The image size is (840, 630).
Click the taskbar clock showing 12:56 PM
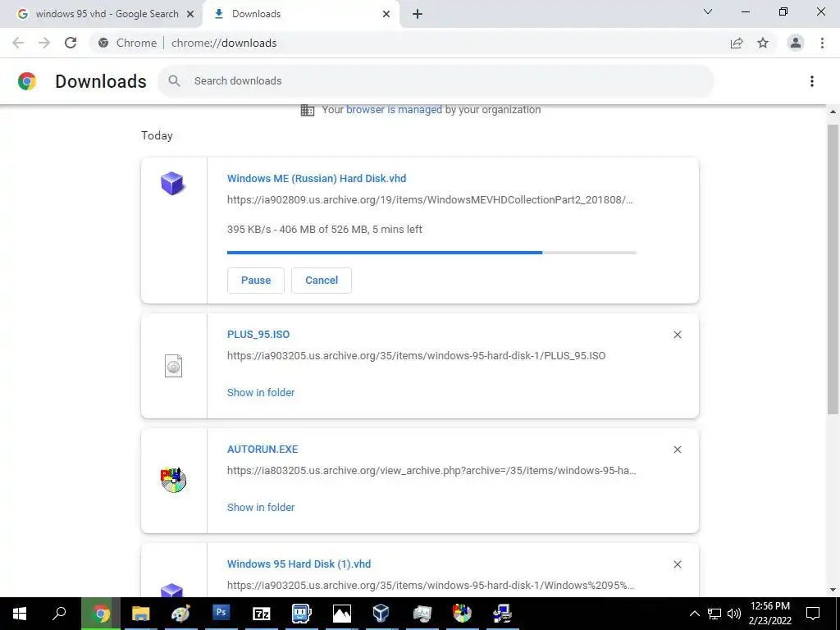tap(770, 614)
